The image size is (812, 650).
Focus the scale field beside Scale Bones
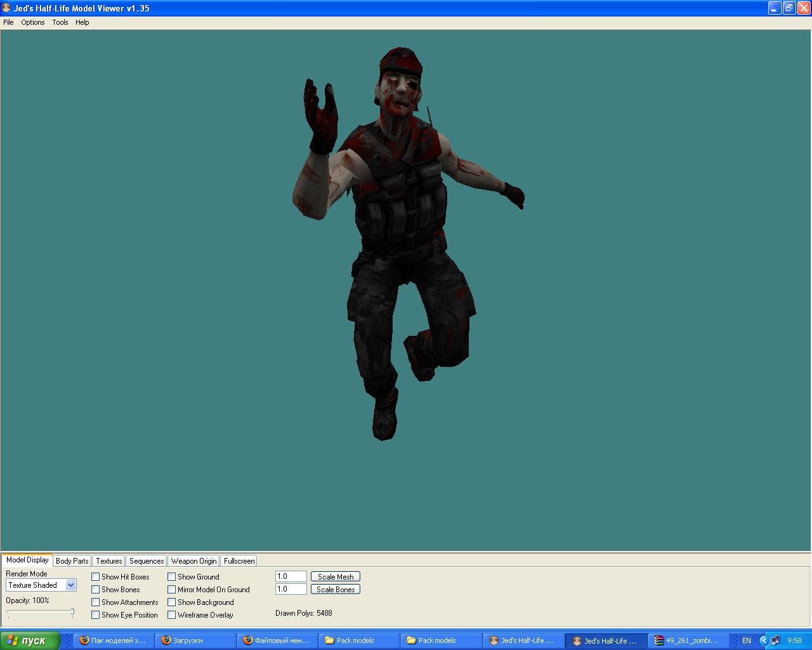[291, 589]
